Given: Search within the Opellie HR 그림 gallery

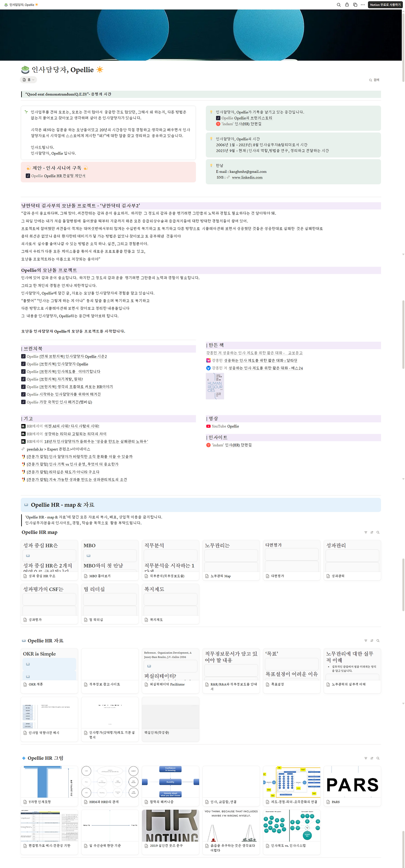Looking at the screenshot, I should click(x=378, y=758).
